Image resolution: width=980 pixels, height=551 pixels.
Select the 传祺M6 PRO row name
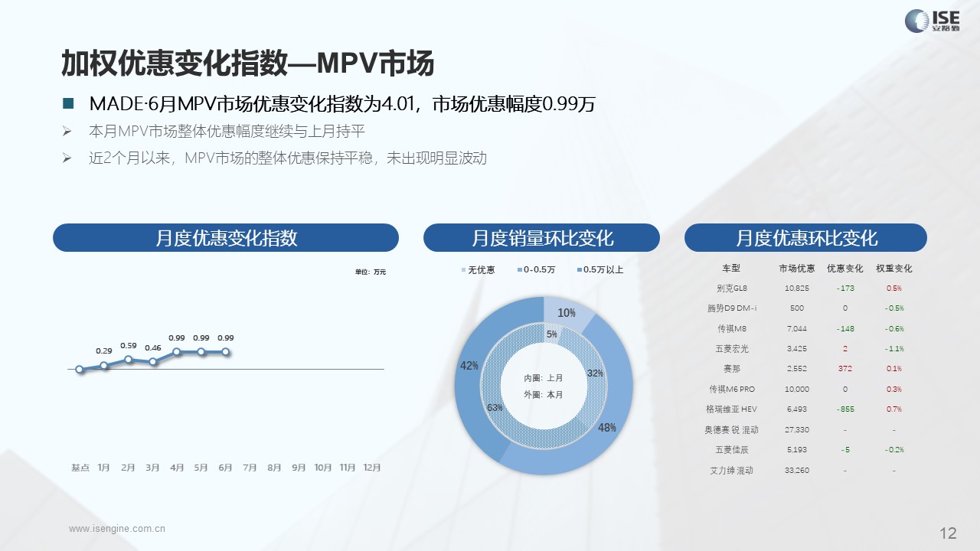pyautogui.click(x=731, y=389)
